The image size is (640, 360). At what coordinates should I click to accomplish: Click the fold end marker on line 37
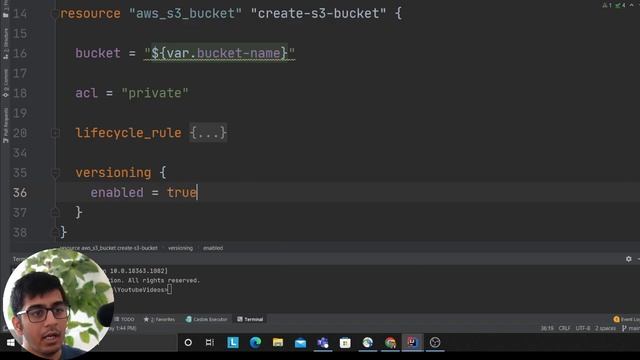pyautogui.click(x=55, y=212)
